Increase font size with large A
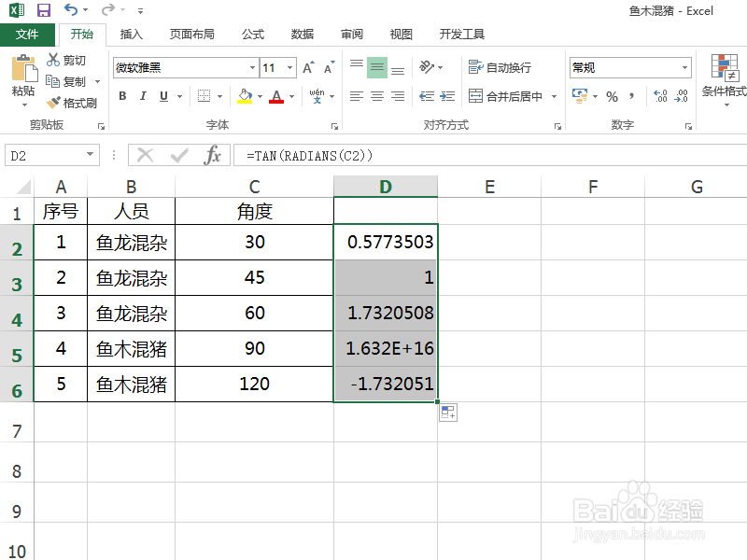This screenshot has width=747, height=560. (308, 67)
